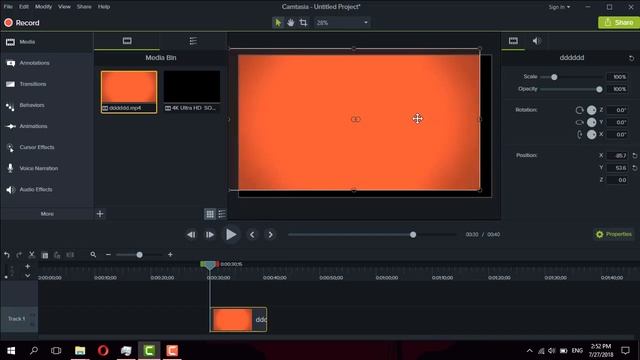Click the Rotation Z dial
This screenshot has height=360, width=640.
(x=591, y=110)
